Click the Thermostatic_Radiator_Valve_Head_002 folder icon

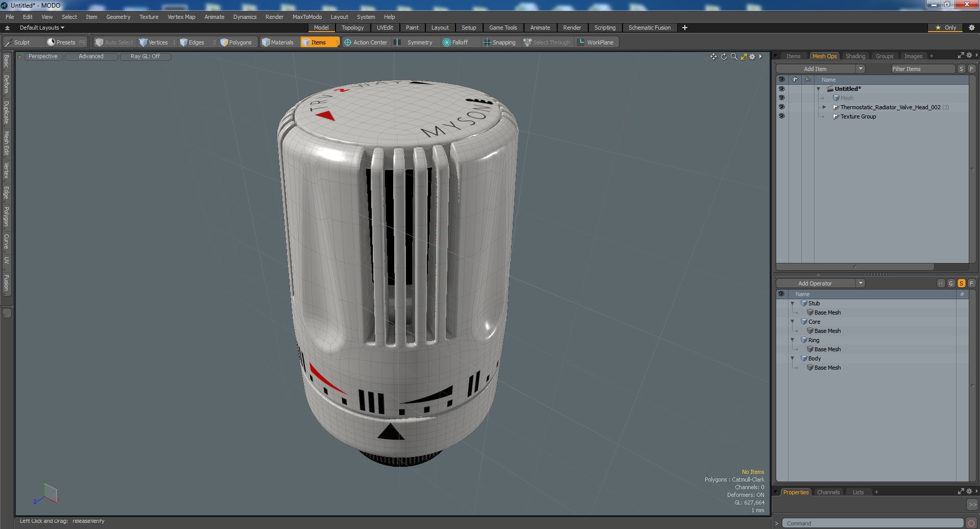click(836, 107)
